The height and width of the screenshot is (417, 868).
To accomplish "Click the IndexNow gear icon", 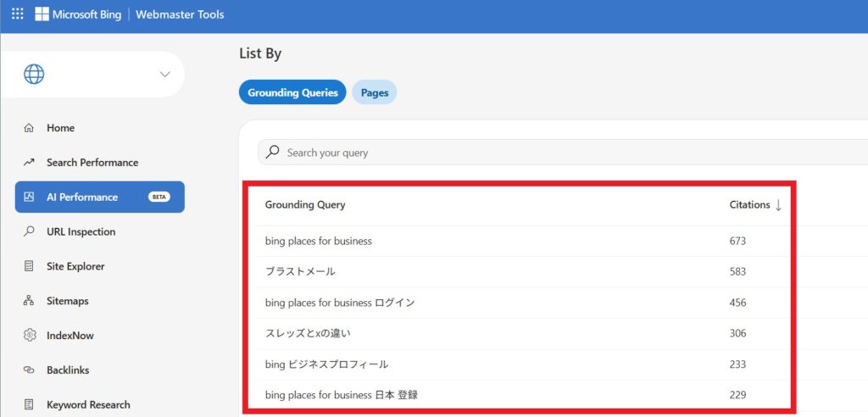I will [30, 336].
